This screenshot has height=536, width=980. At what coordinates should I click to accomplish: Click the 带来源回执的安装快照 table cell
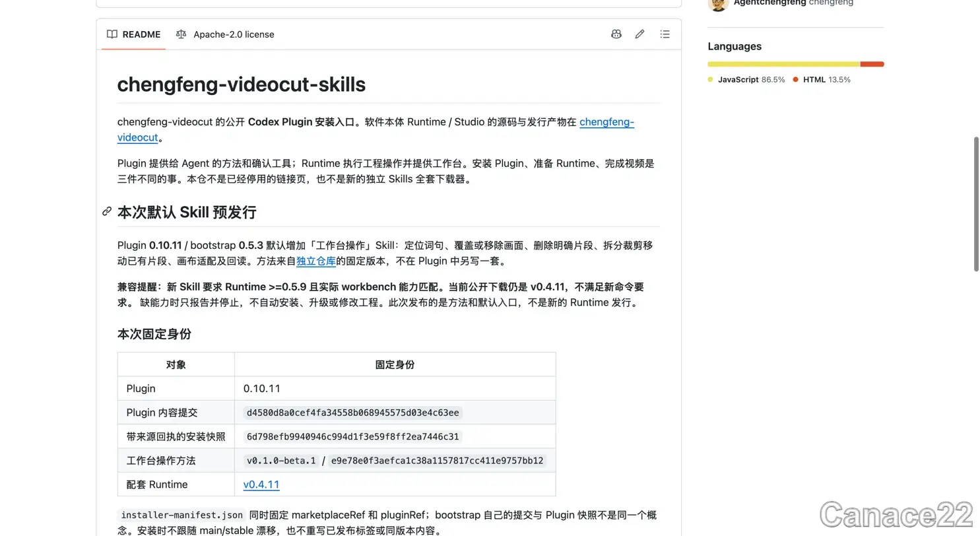pyautogui.click(x=176, y=436)
